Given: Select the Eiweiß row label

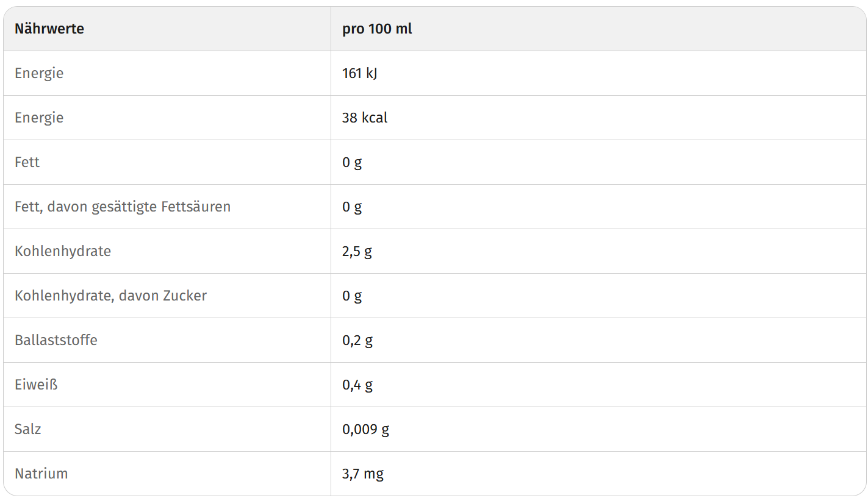Looking at the screenshot, I should [36, 385].
